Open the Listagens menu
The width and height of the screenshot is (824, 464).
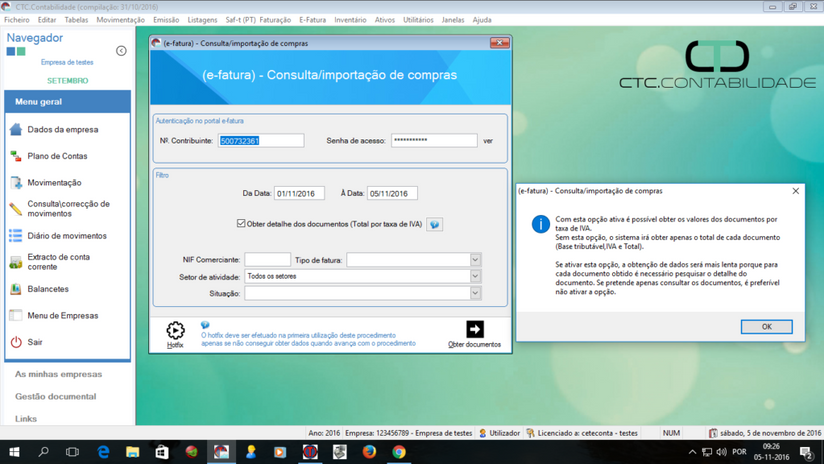(x=202, y=20)
